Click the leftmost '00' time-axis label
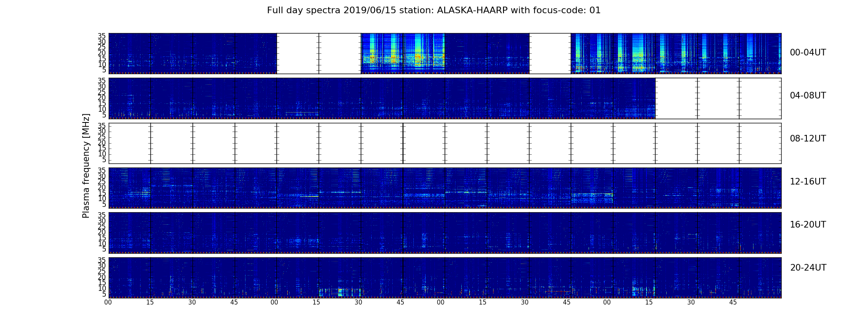The width and height of the screenshot is (868, 331). [108, 302]
